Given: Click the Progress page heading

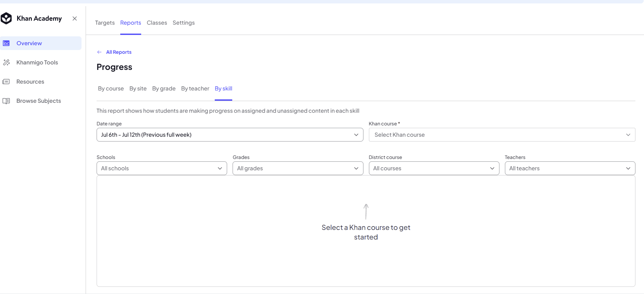Looking at the screenshot, I should pyautogui.click(x=114, y=67).
